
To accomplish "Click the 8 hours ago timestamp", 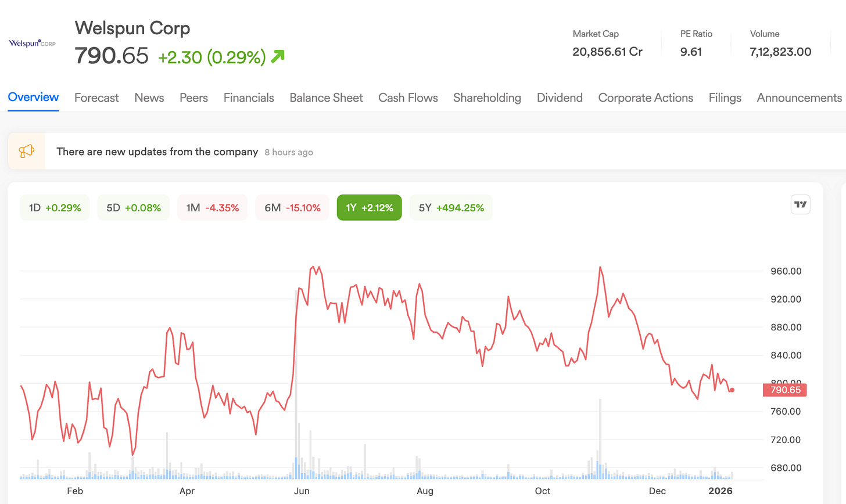I will (289, 152).
